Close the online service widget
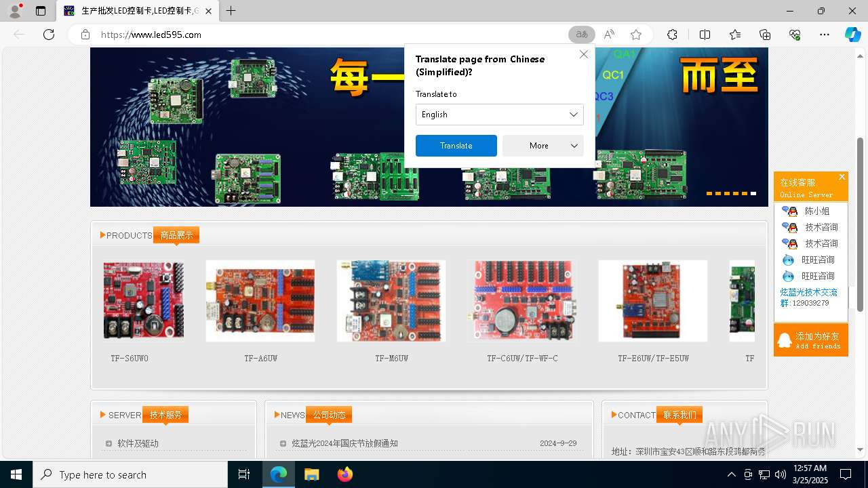This screenshot has height=488, width=868. click(x=842, y=177)
